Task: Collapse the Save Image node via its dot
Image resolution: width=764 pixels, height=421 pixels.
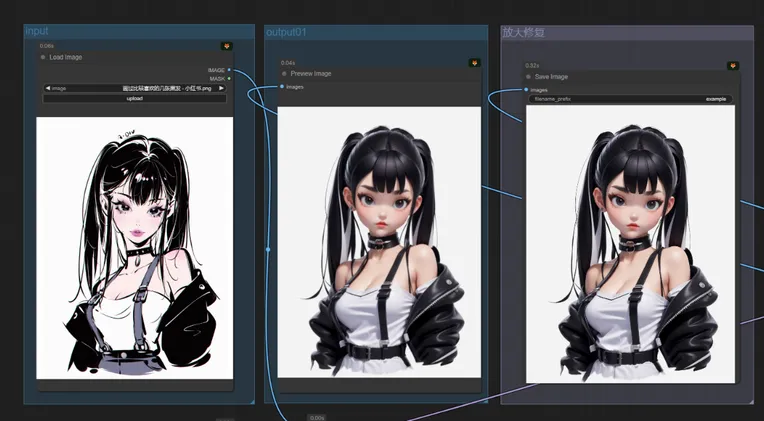Action: (528, 77)
